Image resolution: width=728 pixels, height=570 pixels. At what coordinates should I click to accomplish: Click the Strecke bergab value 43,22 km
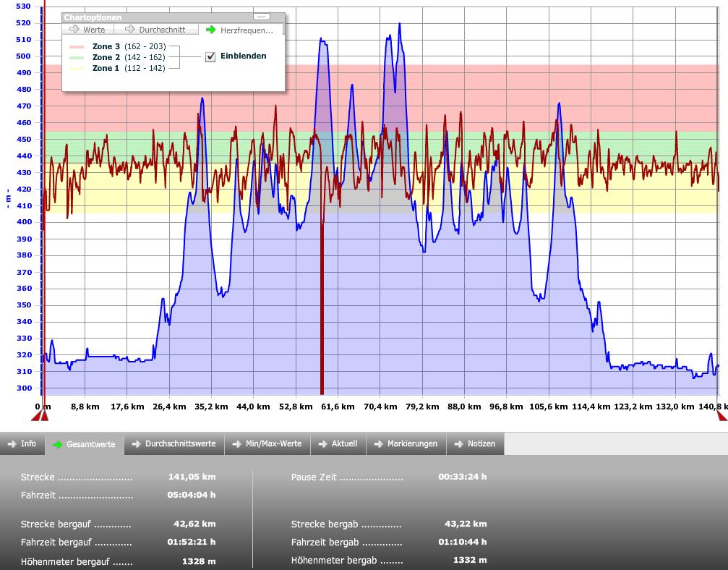tap(466, 524)
